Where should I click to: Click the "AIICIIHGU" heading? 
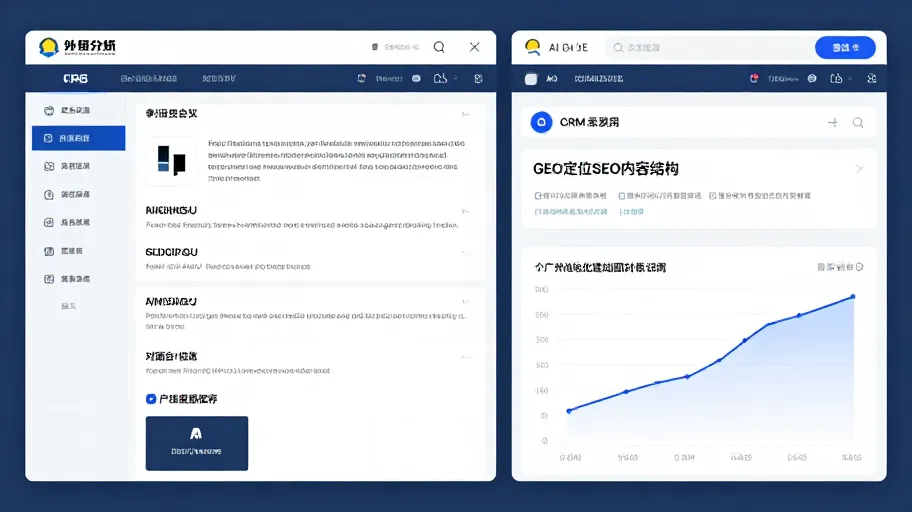tap(171, 210)
